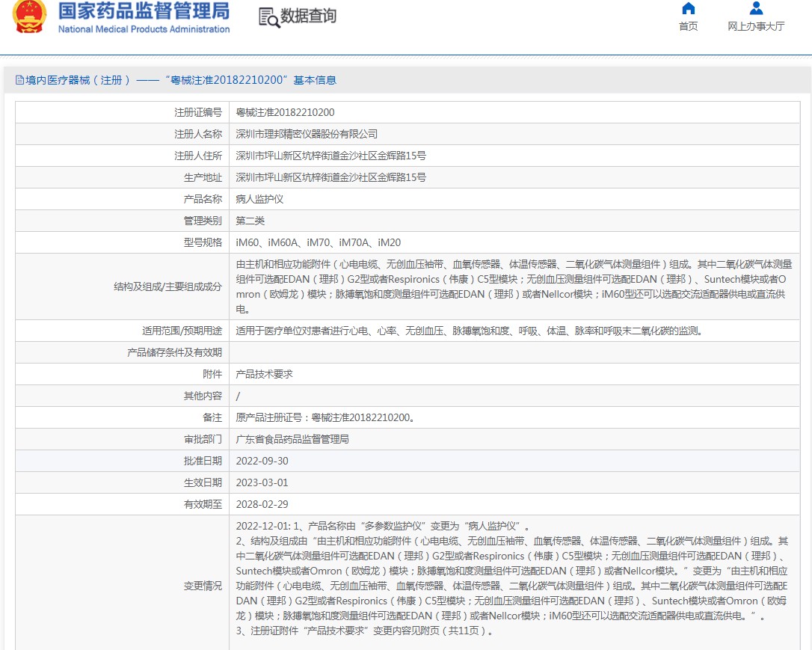
Task: Click the 管理类别 label
Action: 203,221
